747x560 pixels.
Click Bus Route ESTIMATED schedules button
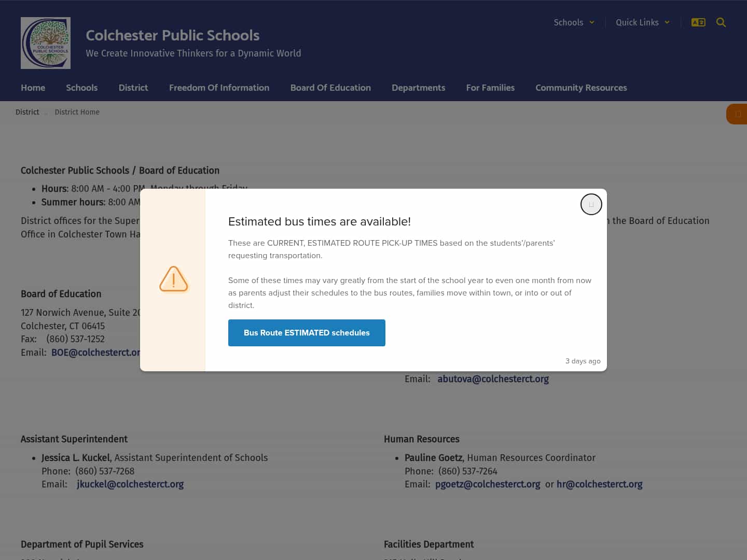(x=307, y=333)
